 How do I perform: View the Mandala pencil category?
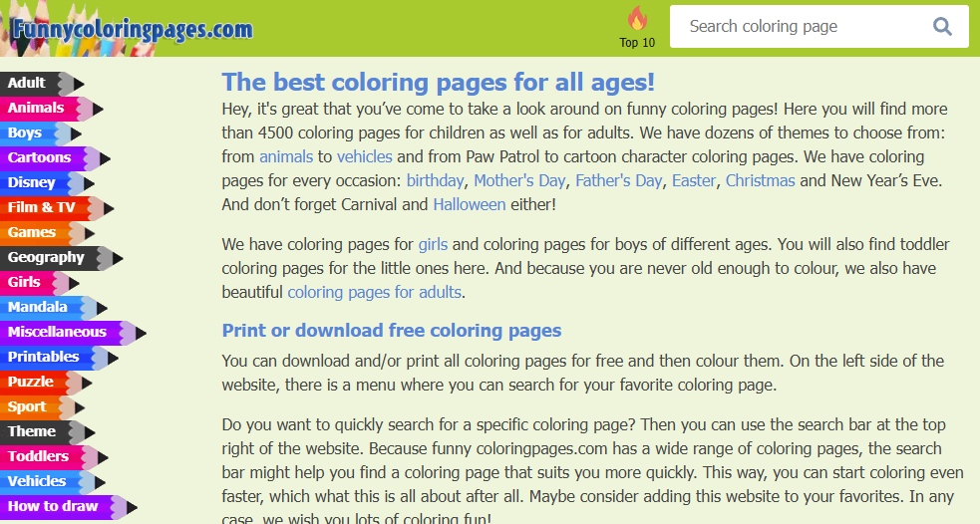[x=53, y=308]
